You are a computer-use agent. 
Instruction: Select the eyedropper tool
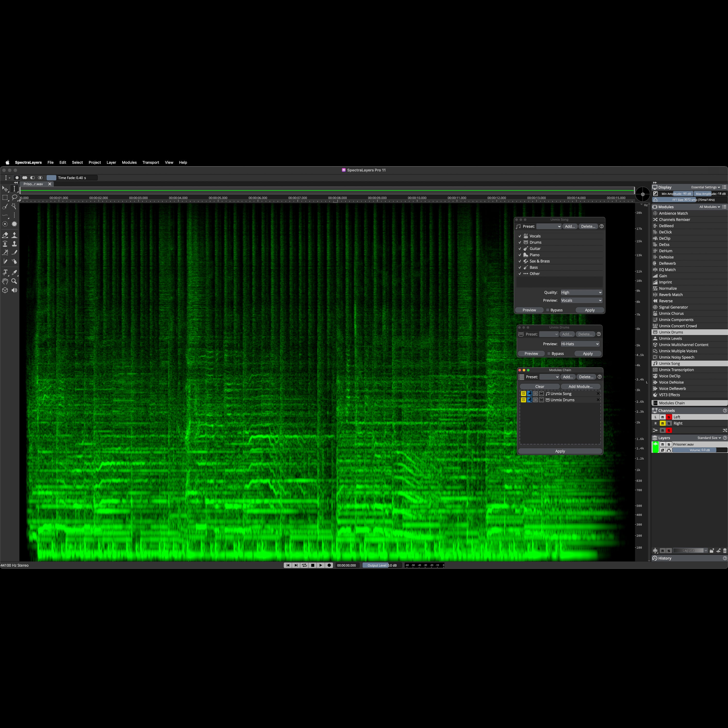pos(14,273)
